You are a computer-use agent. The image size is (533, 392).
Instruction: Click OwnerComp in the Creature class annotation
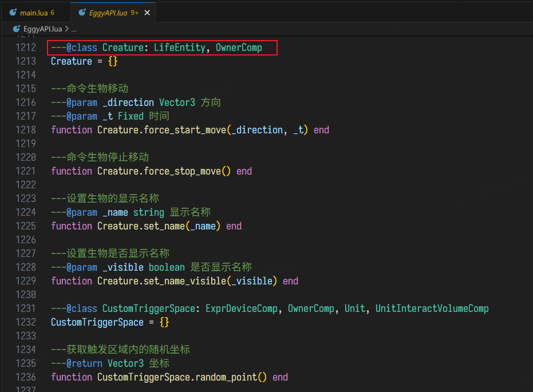click(239, 47)
